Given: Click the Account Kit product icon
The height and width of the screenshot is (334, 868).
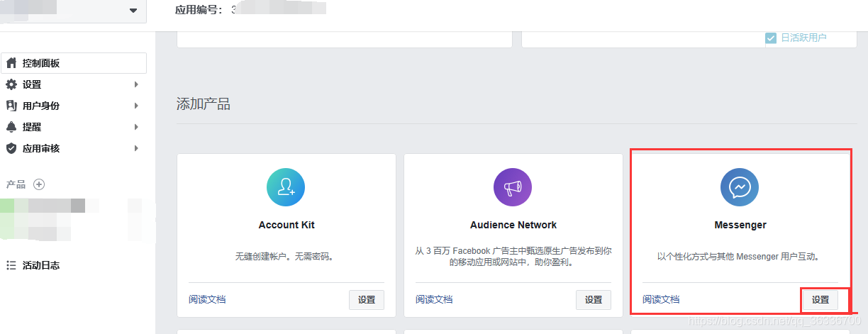Looking at the screenshot, I should pyautogui.click(x=286, y=187).
